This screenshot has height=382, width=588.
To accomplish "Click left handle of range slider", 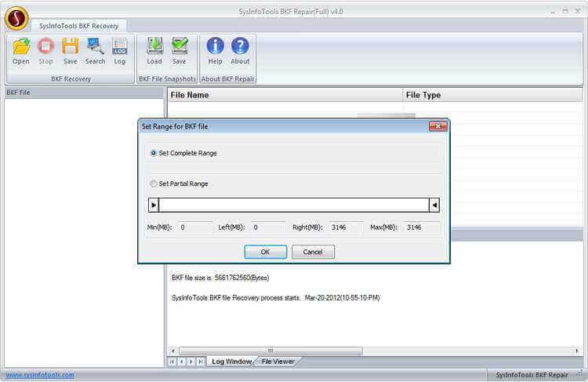I will [154, 206].
